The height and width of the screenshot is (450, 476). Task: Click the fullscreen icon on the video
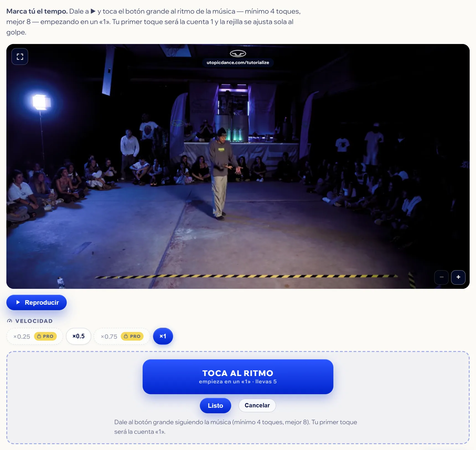click(20, 57)
